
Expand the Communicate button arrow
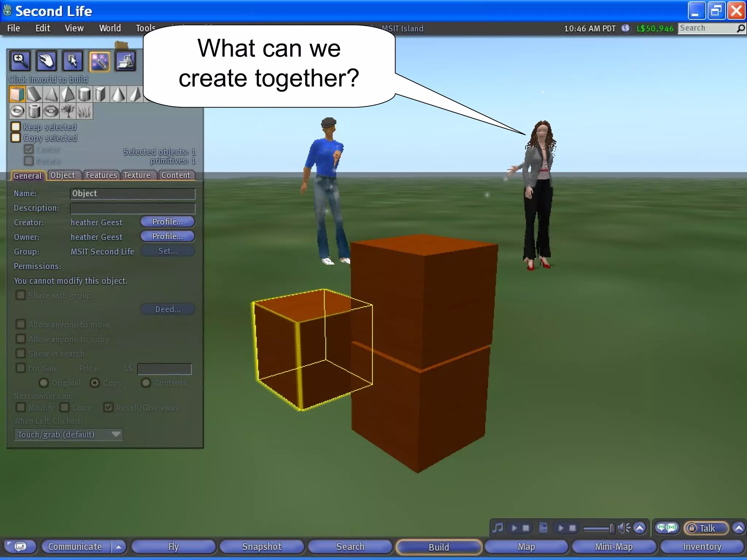click(x=119, y=547)
